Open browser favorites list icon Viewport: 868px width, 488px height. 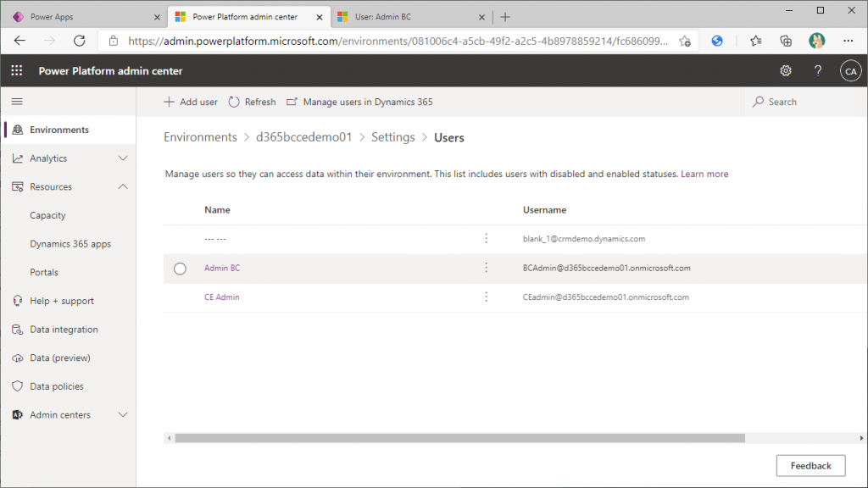pyautogui.click(x=755, y=41)
